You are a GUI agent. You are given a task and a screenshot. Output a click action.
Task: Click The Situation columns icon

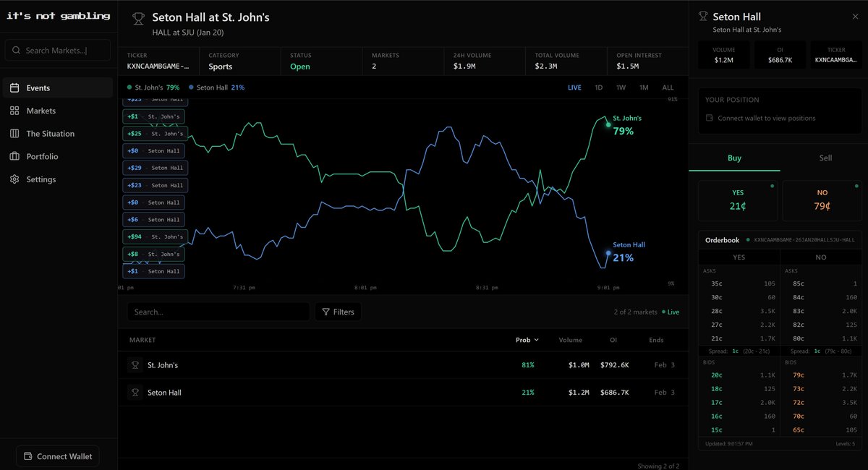click(14, 134)
